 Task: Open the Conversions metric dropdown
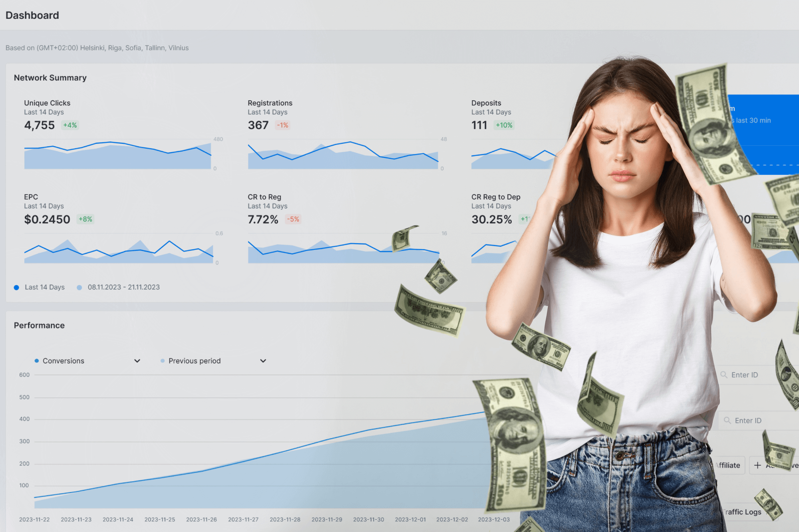click(x=87, y=361)
